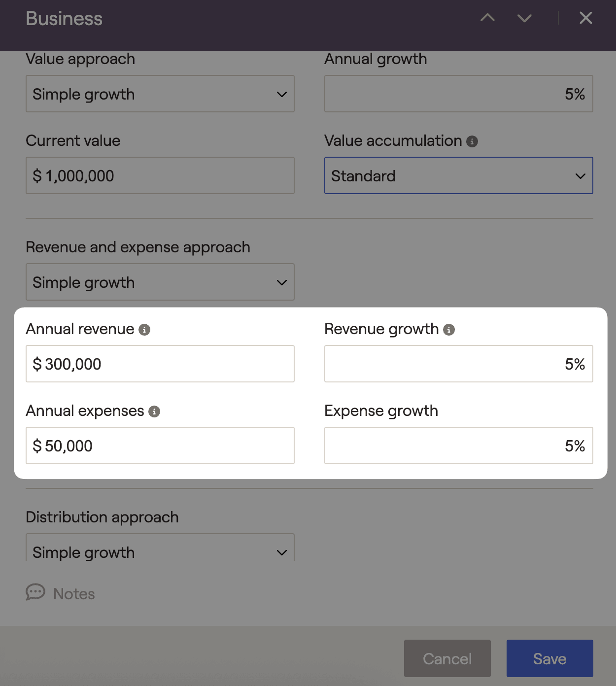Click the Annual expenses info icon
This screenshot has width=616, height=686.
pyautogui.click(x=154, y=412)
